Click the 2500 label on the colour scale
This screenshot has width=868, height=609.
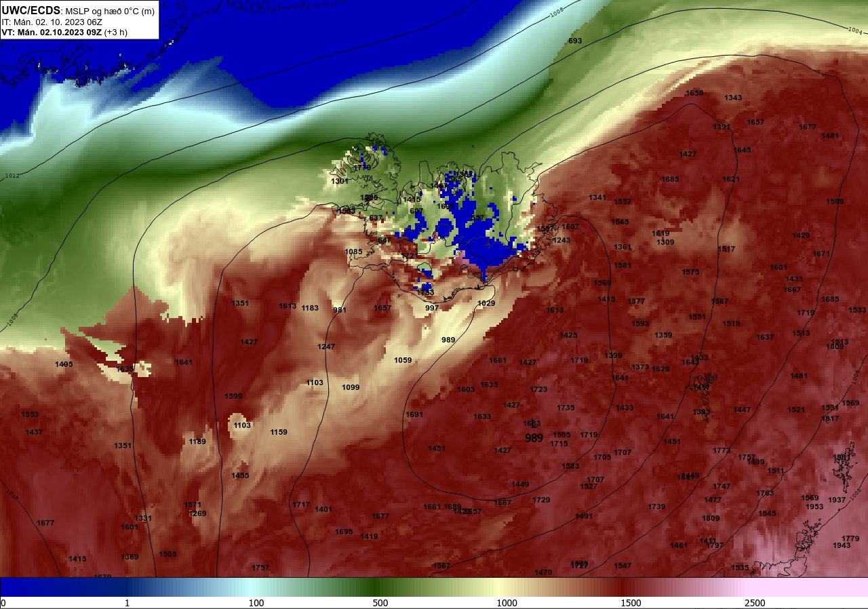(x=755, y=603)
